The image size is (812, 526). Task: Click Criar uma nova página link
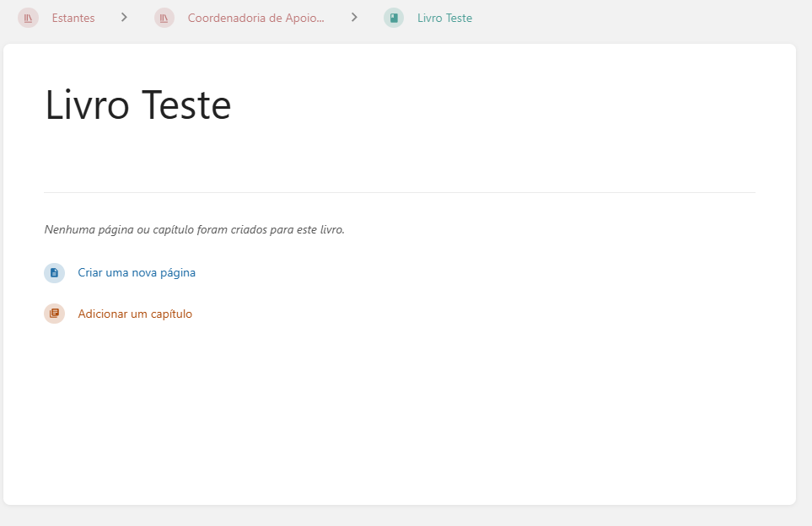click(137, 273)
